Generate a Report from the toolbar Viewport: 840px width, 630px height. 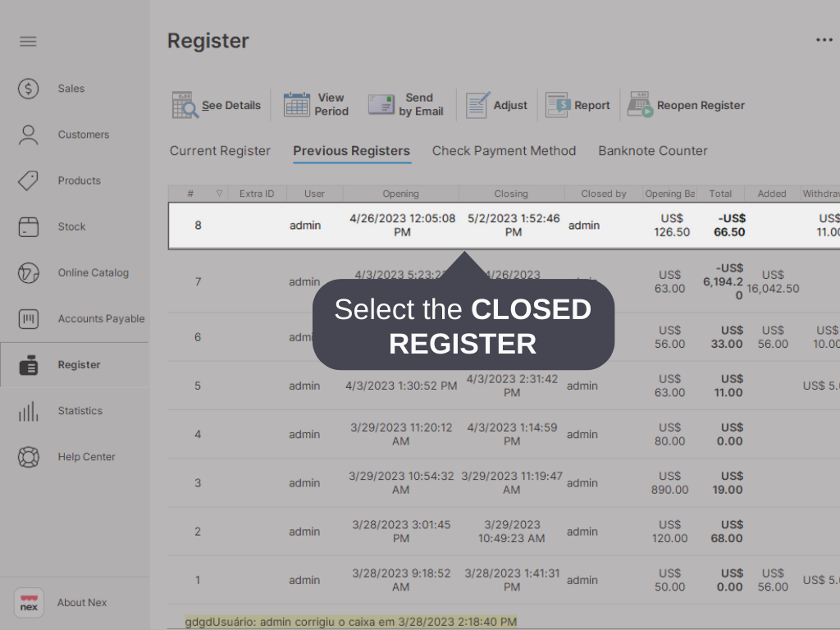coord(577,104)
